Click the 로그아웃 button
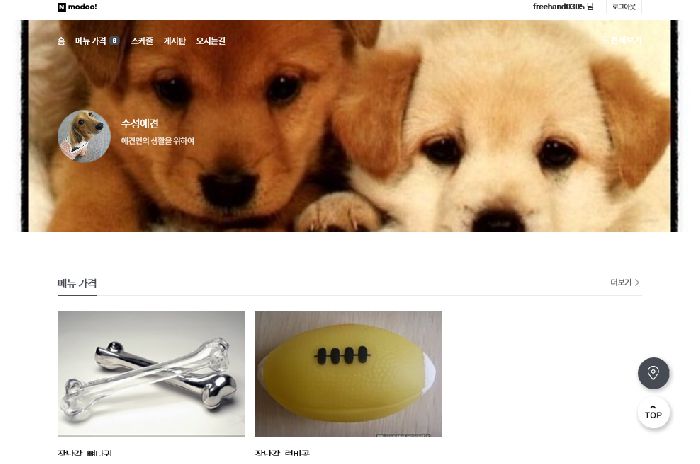Viewport: 700px width, 464px height. point(624,7)
